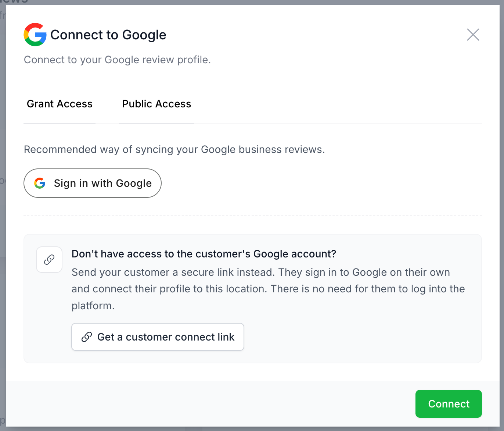Close the Connect to Google dialog
Viewport: 504px width, 431px height.
473,35
